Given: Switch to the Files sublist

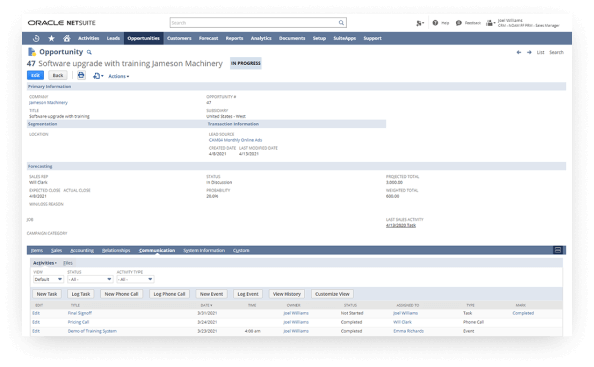Looking at the screenshot, I should (68, 263).
